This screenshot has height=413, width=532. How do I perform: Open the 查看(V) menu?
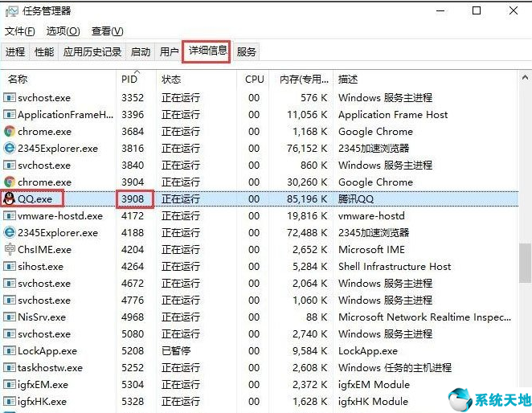coord(107,31)
